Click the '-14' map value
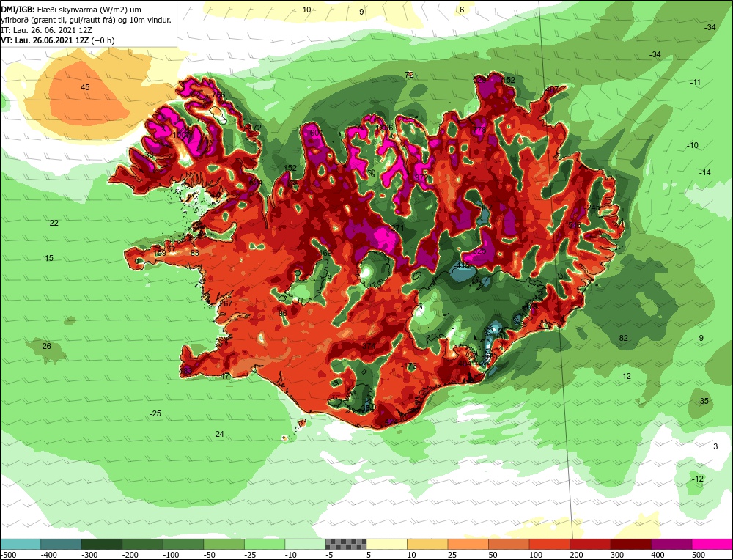This screenshot has width=733, height=560. point(704,172)
